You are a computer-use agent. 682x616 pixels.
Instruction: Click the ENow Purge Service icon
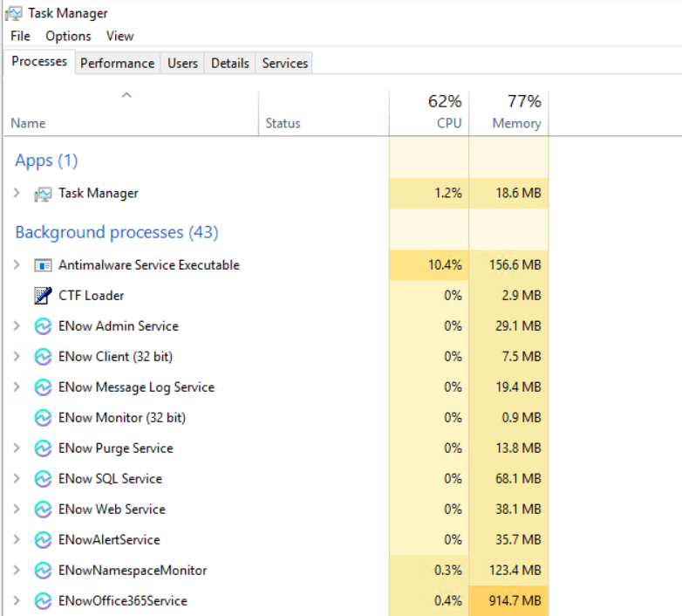[x=43, y=448]
